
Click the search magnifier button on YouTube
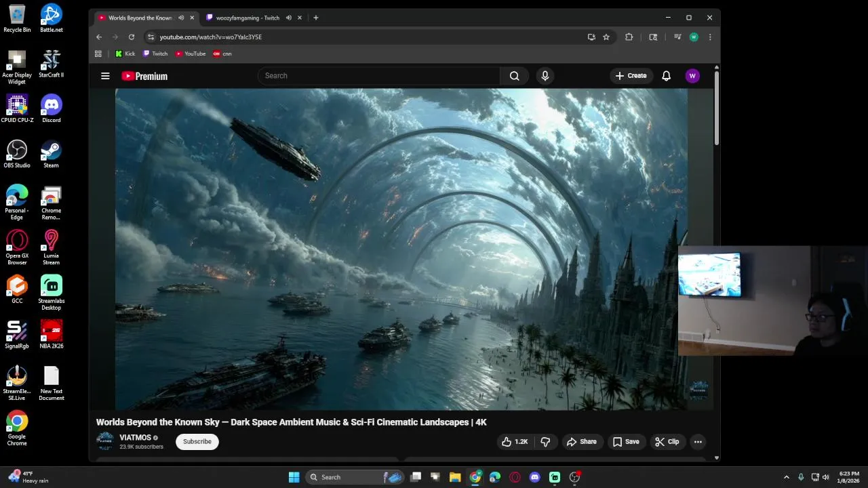tap(515, 76)
